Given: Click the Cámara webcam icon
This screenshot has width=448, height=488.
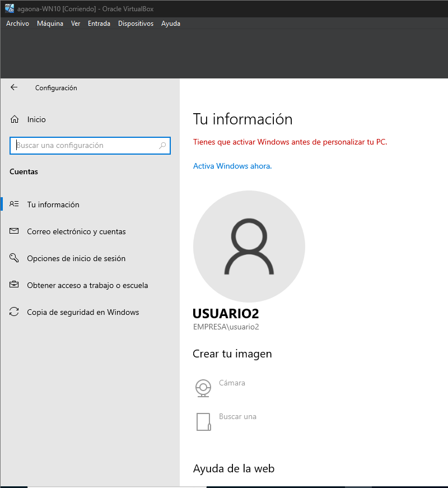Looking at the screenshot, I should tap(203, 388).
